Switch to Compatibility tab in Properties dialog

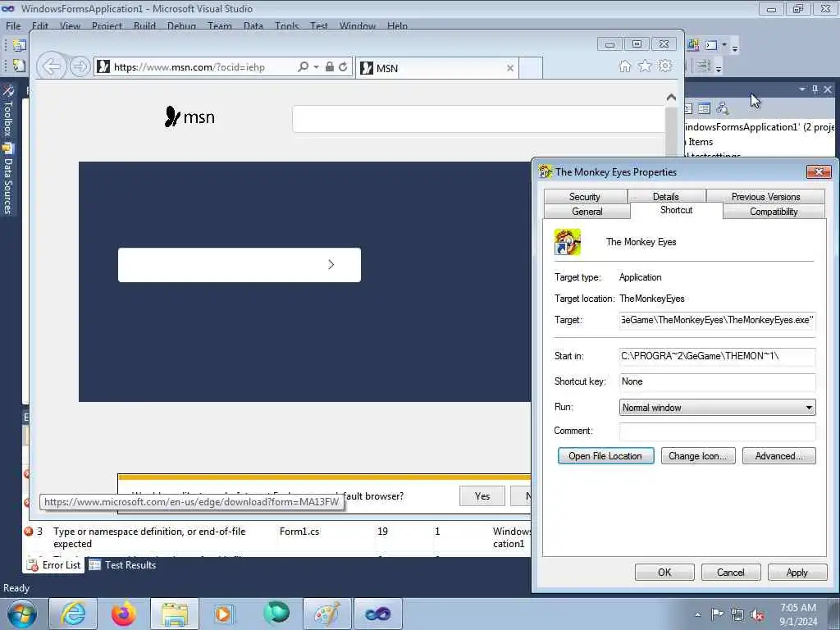[774, 211]
